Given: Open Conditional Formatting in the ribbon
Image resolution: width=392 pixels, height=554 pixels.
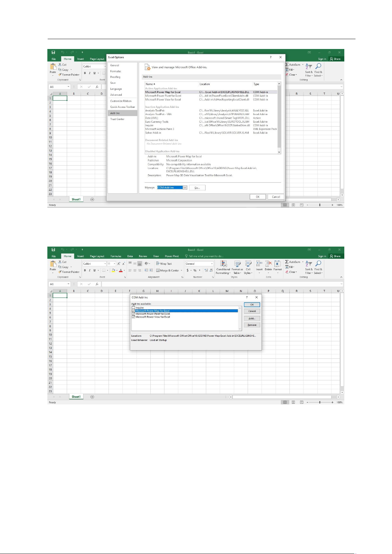Looking at the screenshot, I should pos(223,267).
